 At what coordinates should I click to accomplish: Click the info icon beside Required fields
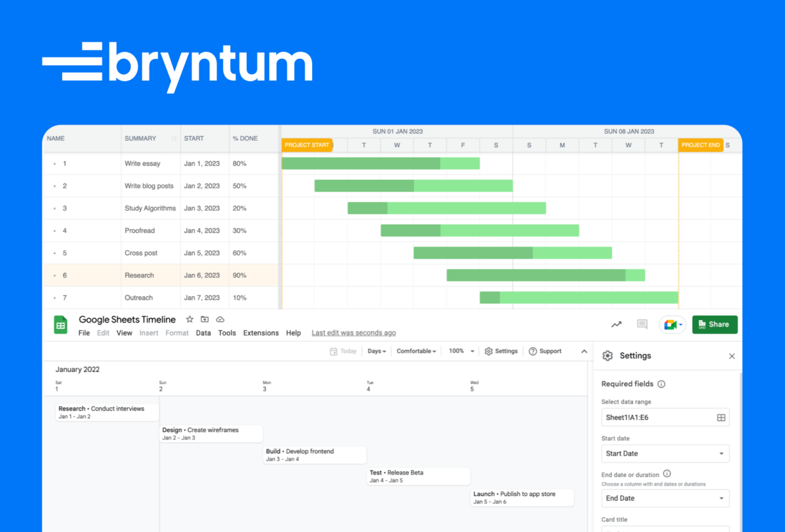[x=662, y=384]
